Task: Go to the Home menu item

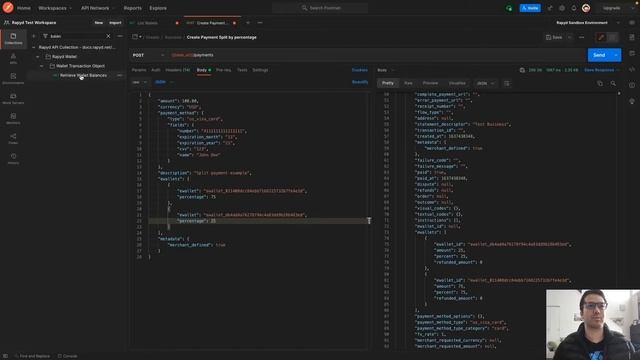Action: coord(24,8)
